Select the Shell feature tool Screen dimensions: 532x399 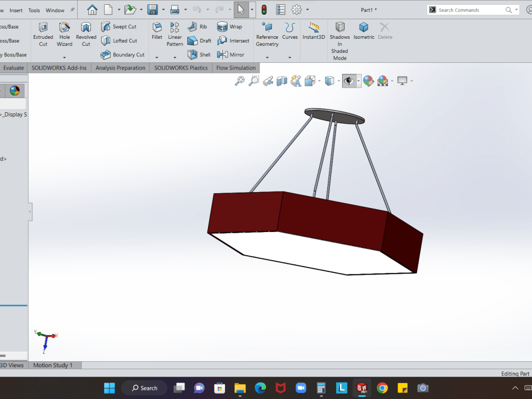point(198,54)
